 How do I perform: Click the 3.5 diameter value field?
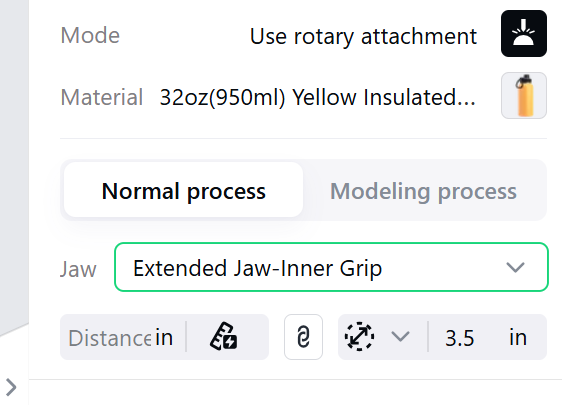[459, 338]
